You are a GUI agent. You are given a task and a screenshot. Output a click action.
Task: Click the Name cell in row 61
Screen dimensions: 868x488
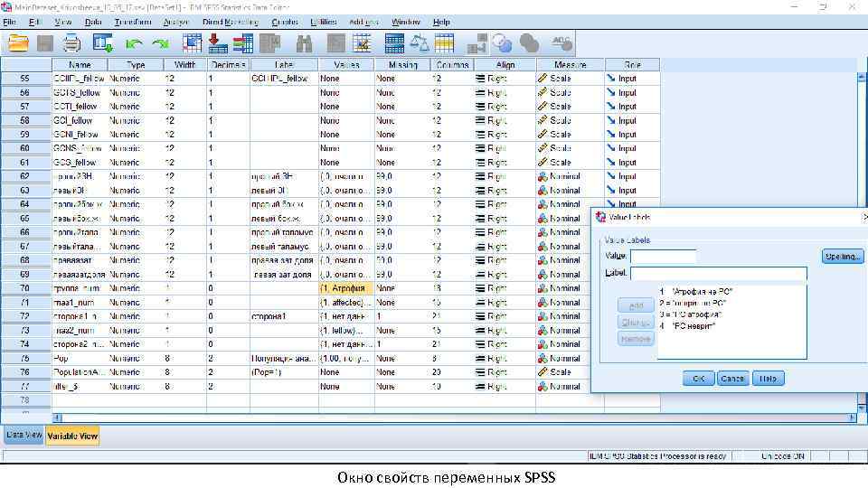pyautogui.click(x=80, y=163)
